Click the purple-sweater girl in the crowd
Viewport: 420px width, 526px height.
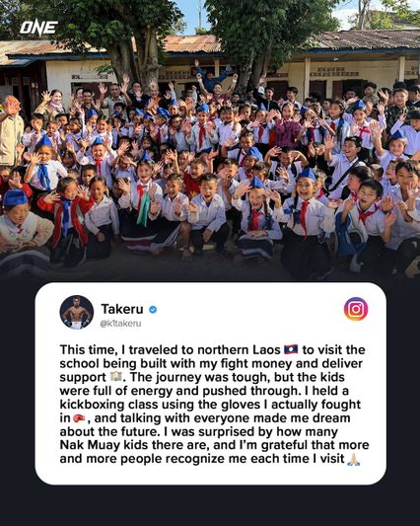coord(287,128)
